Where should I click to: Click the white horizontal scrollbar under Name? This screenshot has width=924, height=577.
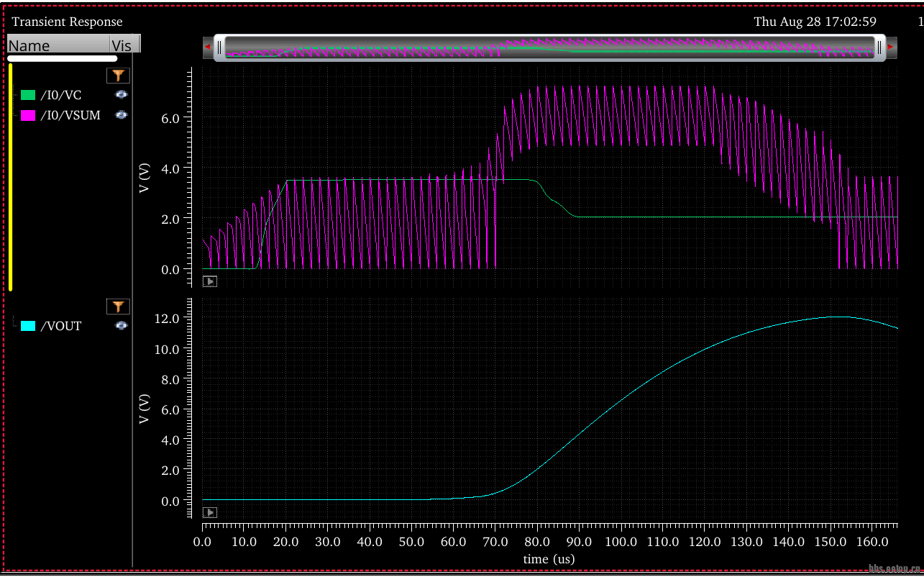(x=63, y=58)
